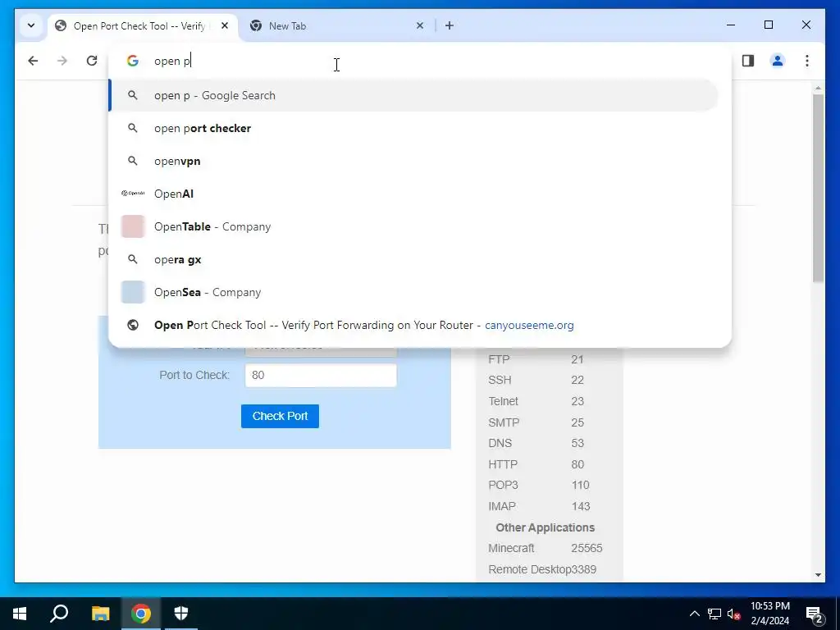Click magnifier icon next to 'openvpn'

(133, 161)
